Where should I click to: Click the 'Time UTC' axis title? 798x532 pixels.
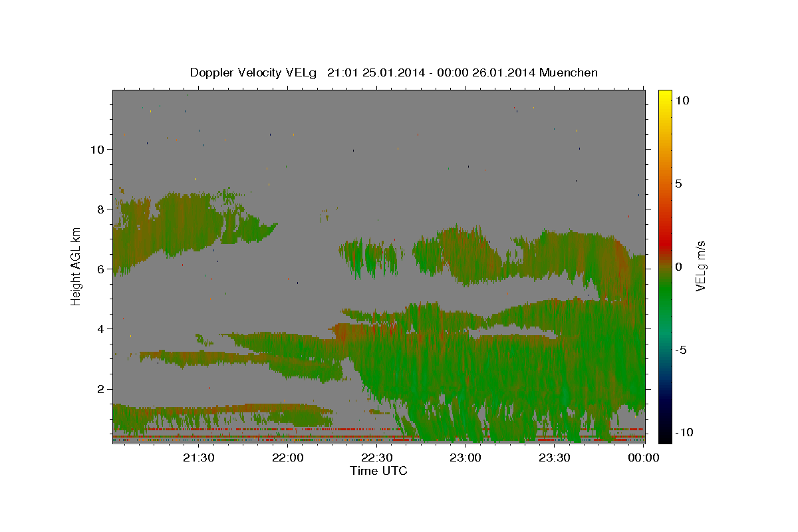[x=378, y=471]
